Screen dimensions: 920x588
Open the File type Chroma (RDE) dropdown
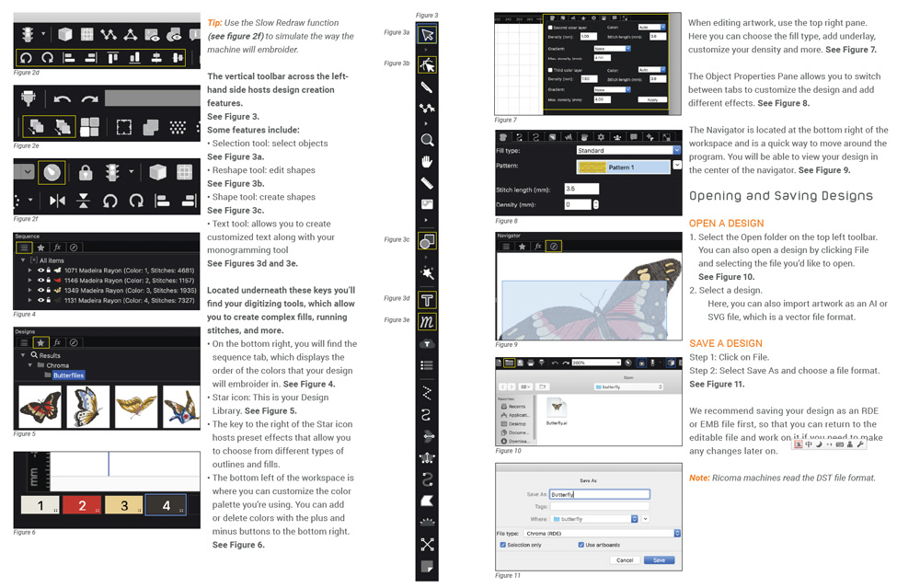point(602,533)
